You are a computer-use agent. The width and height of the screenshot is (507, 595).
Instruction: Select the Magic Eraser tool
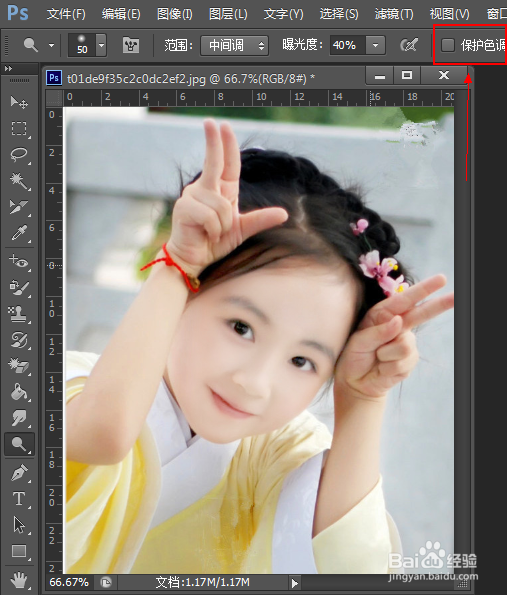click(x=19, y=366)
